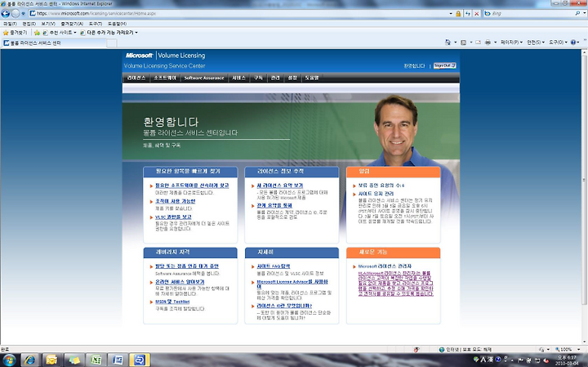The image size is (588, 367).
Task: Click the purple 라이선스 관리자 description link
Action: coord(395,284)
